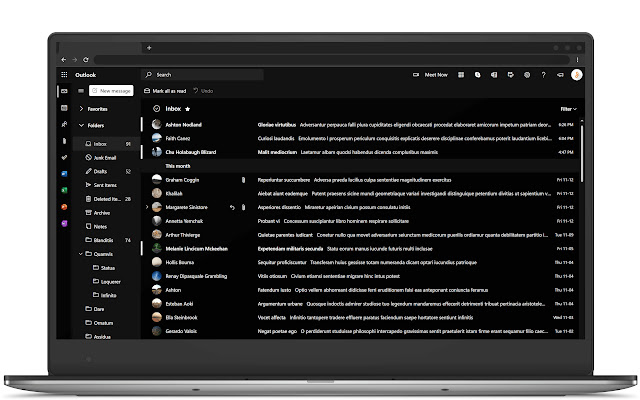Screen dimensions: 640x400
Task: Toggle the Inbox favorite star
Action: [x=187, y=109]
